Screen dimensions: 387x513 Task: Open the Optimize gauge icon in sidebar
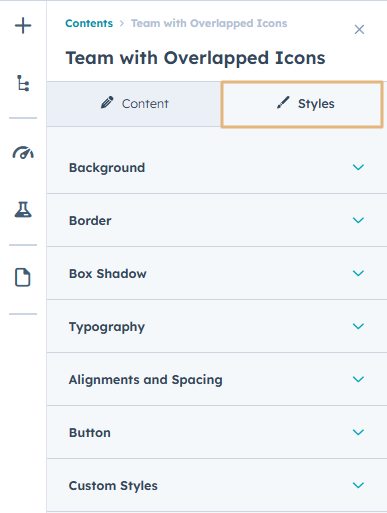[23, 153]
